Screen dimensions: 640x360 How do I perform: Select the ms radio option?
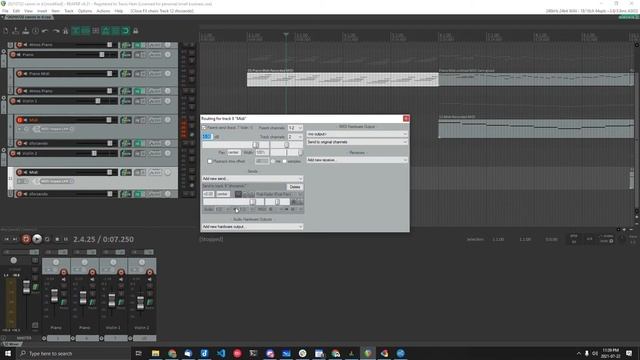273,161
